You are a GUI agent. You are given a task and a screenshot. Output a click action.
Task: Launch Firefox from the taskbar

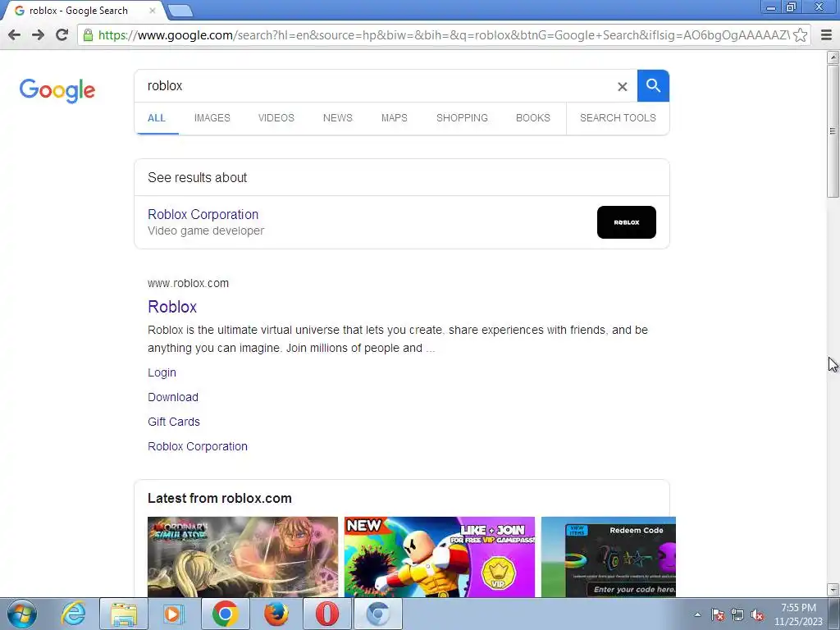pyautogui.click(x=276, y=614)
